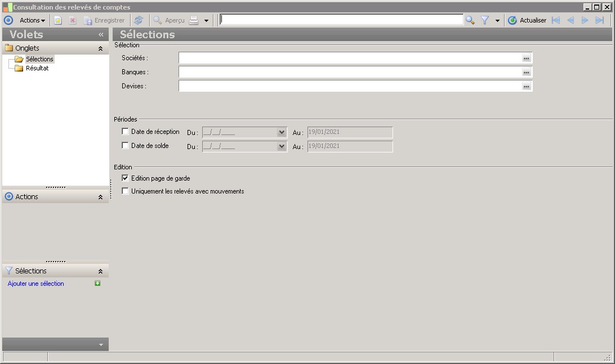Go to previous record arrow
Image resolution: width=615 pixels, height=364 pixels.
point(571,20)
